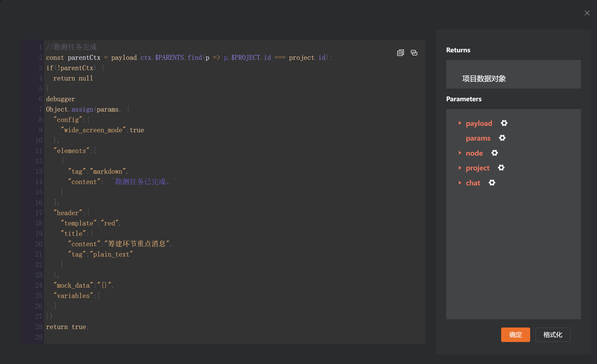597x364 pixels.
Task: Expand the node parameter tree arrow
Action: (x=460, y=153)
